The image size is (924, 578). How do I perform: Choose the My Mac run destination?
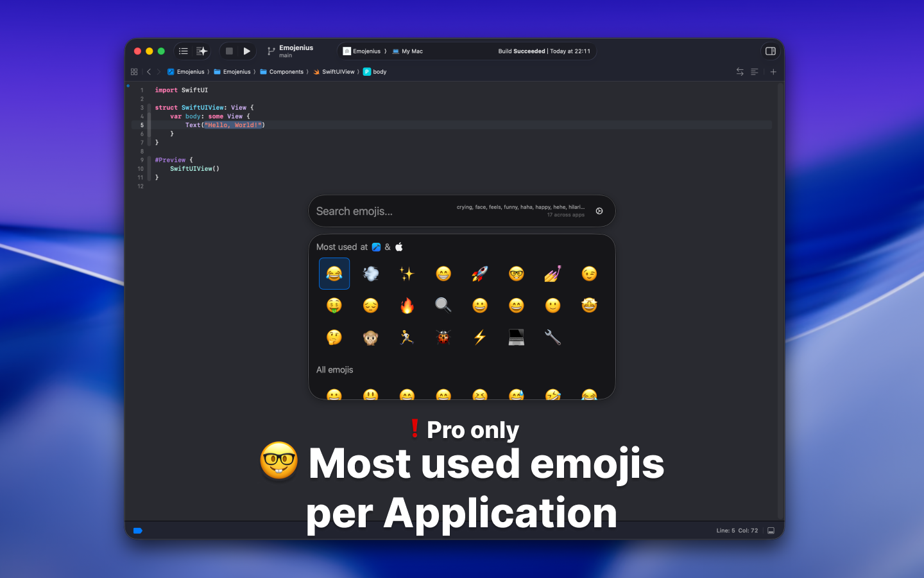[408, 51]
